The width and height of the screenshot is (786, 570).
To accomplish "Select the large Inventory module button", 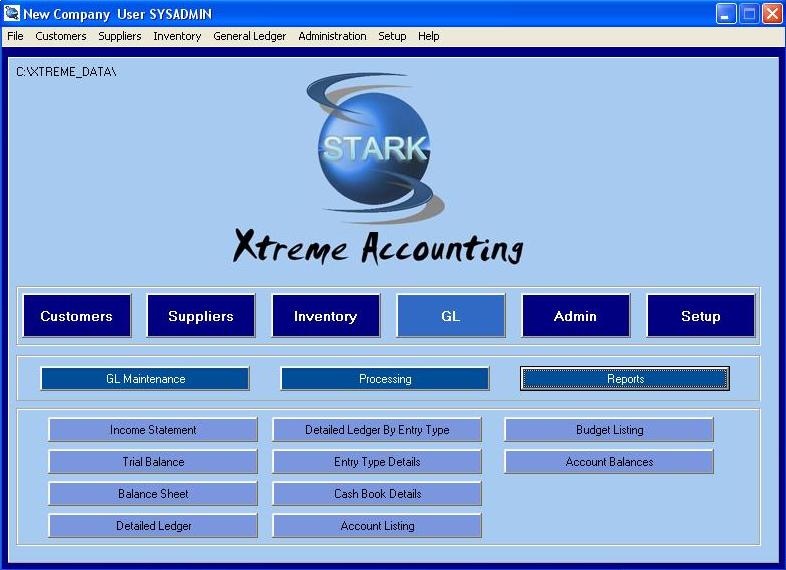I will coord(326,316).
